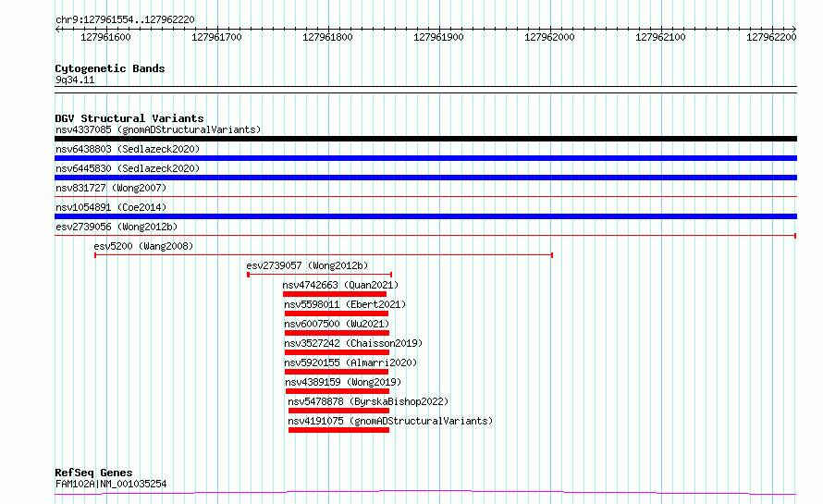Image resolution: width=823 pixels, height=504 pixels.
Task: Open the nsv6438803 (Sedlazeck2020) label
Action: pyautogui.click(x=128, y=149)
